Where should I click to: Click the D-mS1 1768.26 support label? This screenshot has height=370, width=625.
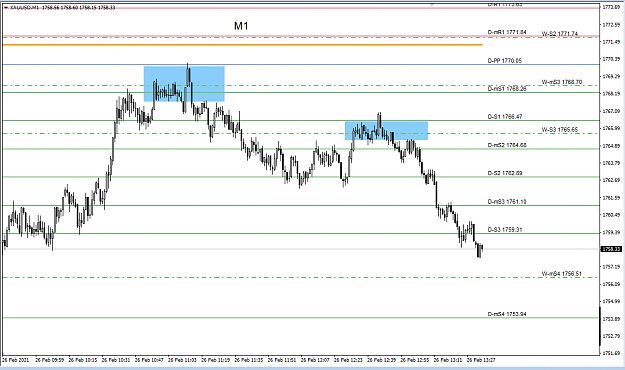pos(507,89)
